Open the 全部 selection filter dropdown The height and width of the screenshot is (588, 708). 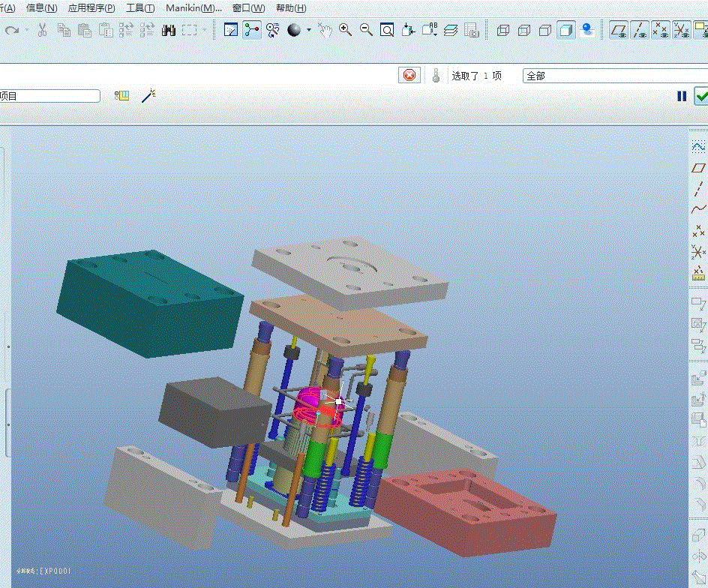(x=615, y=76)
